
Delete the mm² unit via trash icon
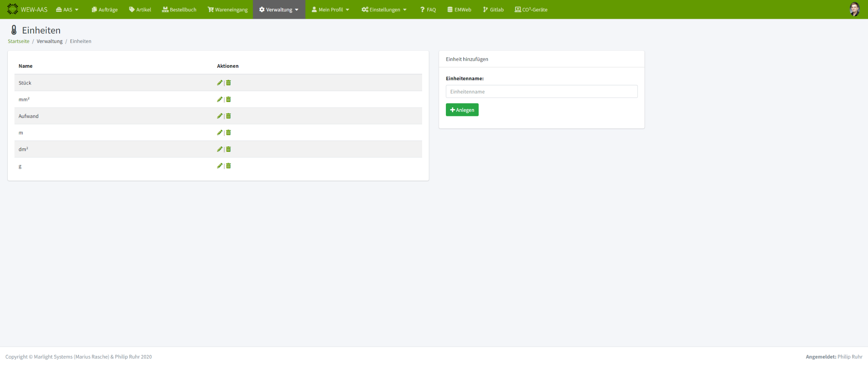[x=229, y=99]
